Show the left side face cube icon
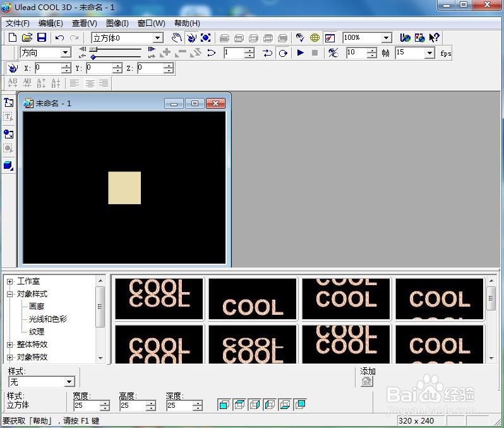Image resolution: width=504 pixels, height=428 pixels. [x=270, y=405]
